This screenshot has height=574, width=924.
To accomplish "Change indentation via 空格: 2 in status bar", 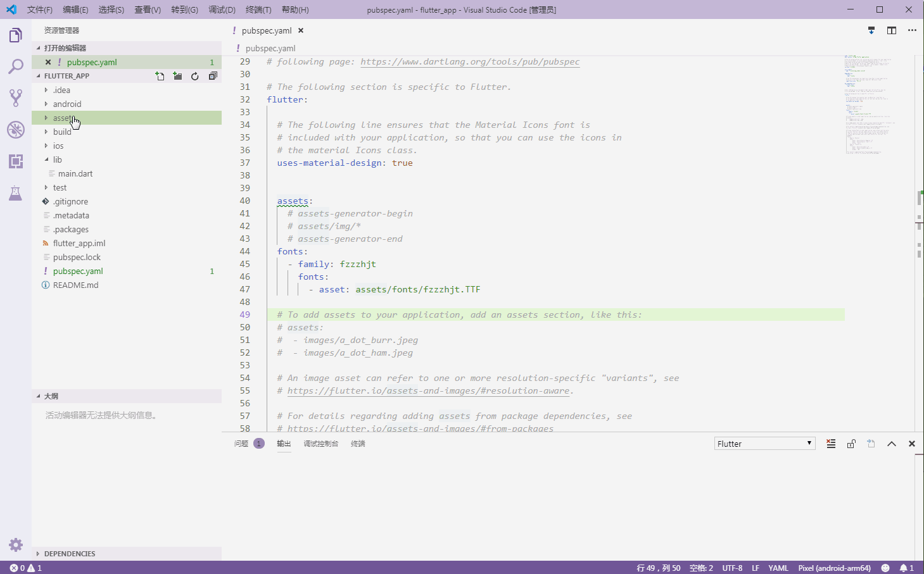I will tap(701, 568).
